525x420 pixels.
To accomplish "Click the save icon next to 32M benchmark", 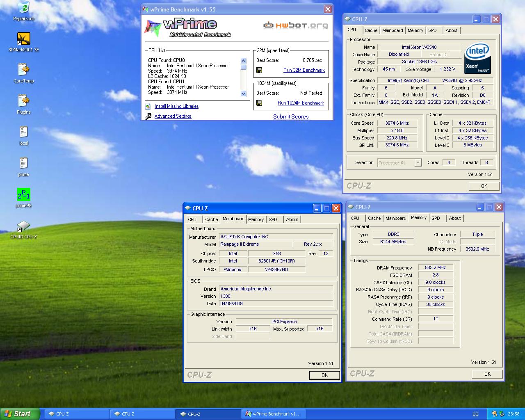I will pos(259,70).
